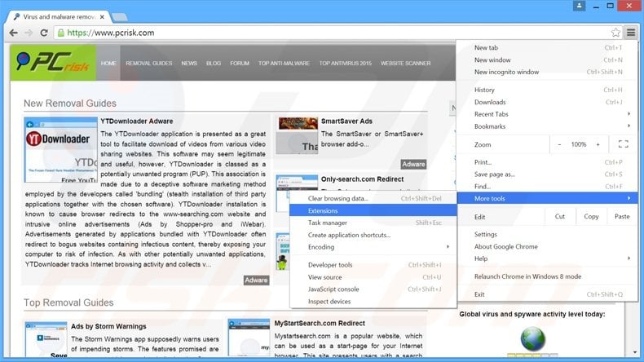Screen dimensions: 644x362
Task: Click the browser back arrow
Action: [13, 33]
